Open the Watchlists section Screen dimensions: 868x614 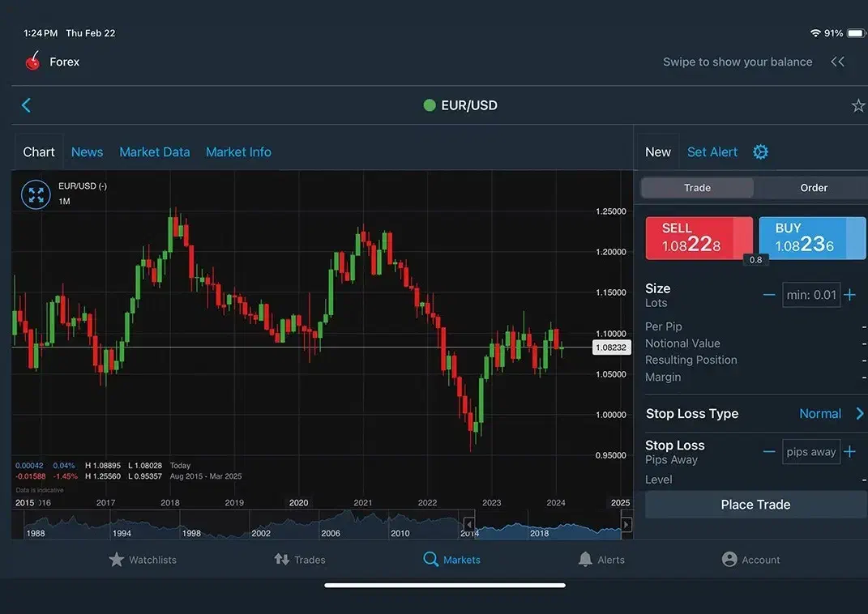pyautogui.click(x=143, y=560)
